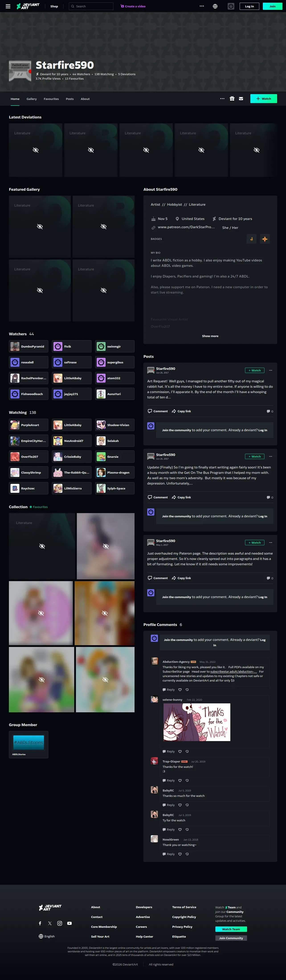Open the Gallery profile tab
The image size is (286, 980).
click(32, 99)
